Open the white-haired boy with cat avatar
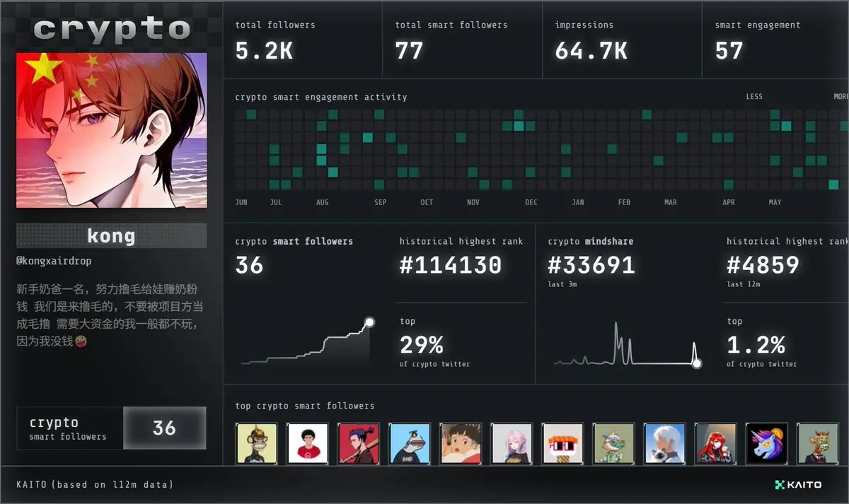Image resolution: width=849 pixels, height=504 pixels. pos(664,443)
